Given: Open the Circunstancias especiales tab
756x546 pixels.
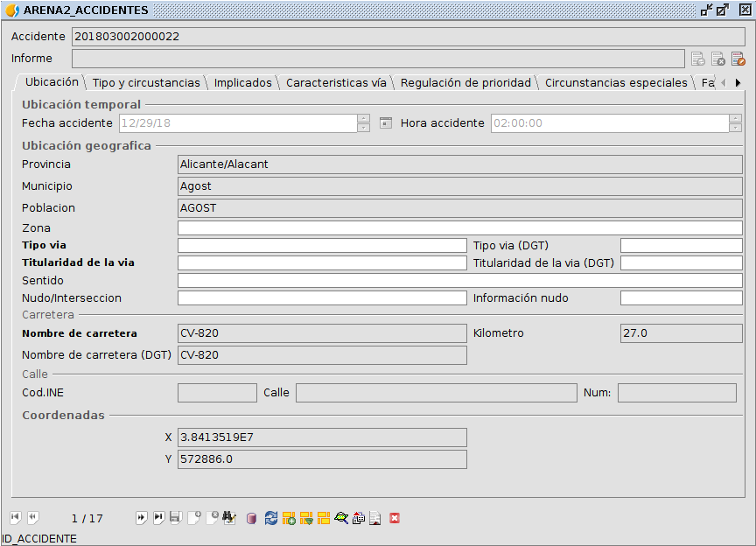Looking at the screenshot, I should tap(616, 82).
